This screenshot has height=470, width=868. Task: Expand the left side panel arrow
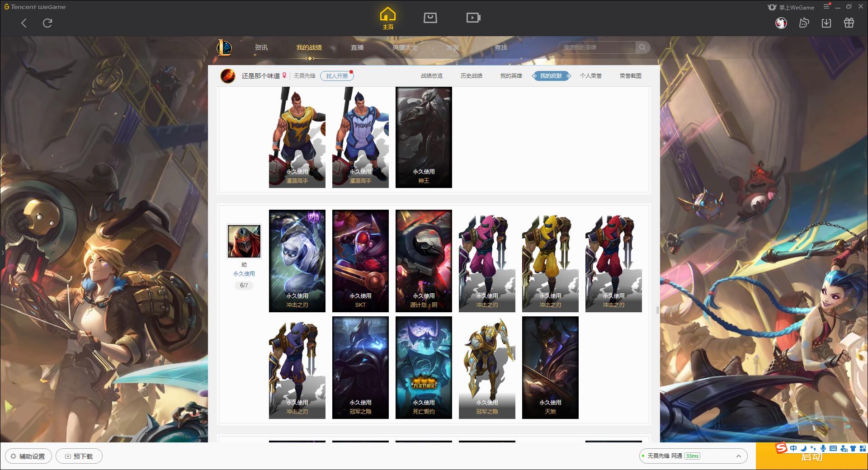click(2, 252)
